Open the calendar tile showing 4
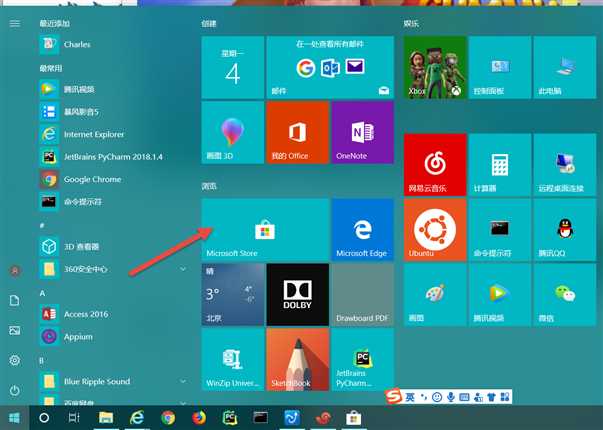The width and height of the screenshot is (603, 430). point(233,67)
